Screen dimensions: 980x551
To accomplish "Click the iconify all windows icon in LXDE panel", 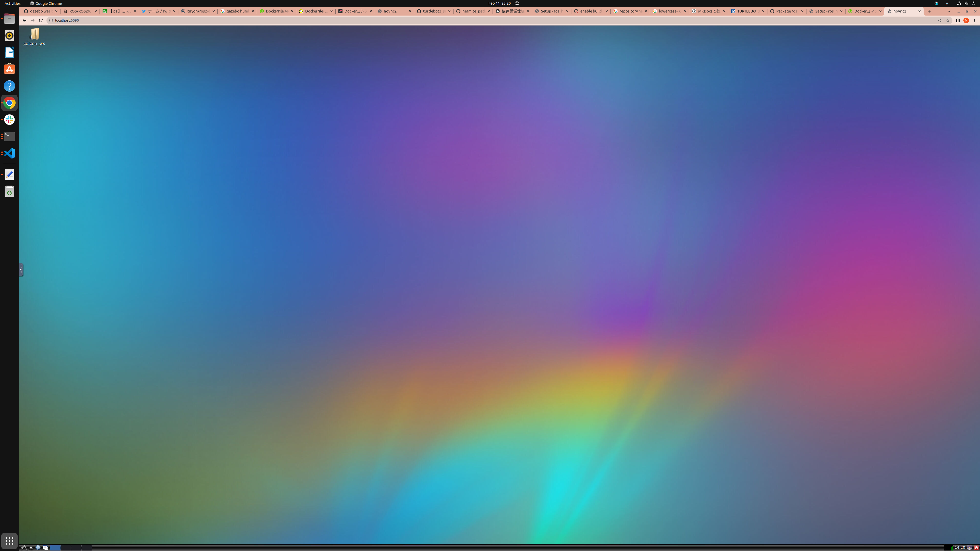I will (x=46, y=548).
